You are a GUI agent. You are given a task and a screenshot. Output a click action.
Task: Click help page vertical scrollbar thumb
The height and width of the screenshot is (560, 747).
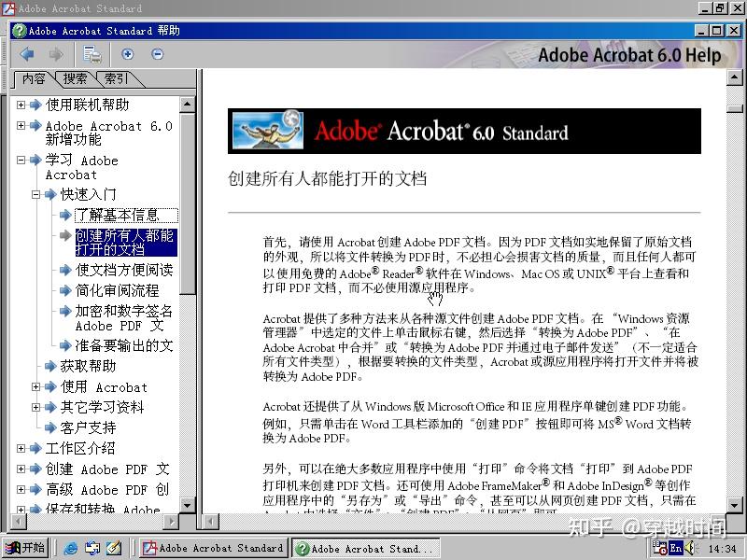point(735,108)
